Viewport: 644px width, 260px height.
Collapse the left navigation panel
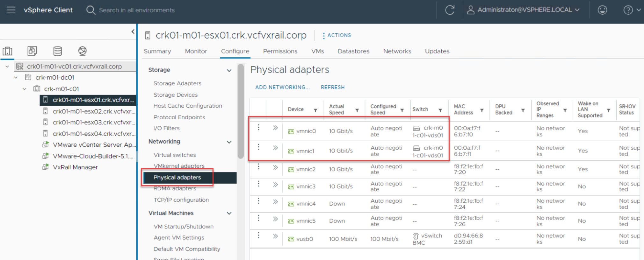(133, 32)
